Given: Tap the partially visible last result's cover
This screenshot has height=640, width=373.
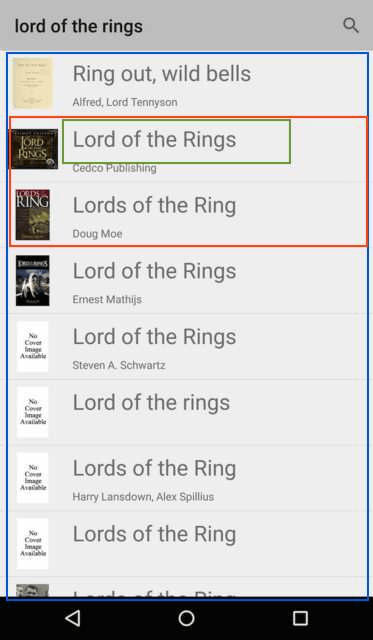Looking at the screenshot, I should pos(33,591).
